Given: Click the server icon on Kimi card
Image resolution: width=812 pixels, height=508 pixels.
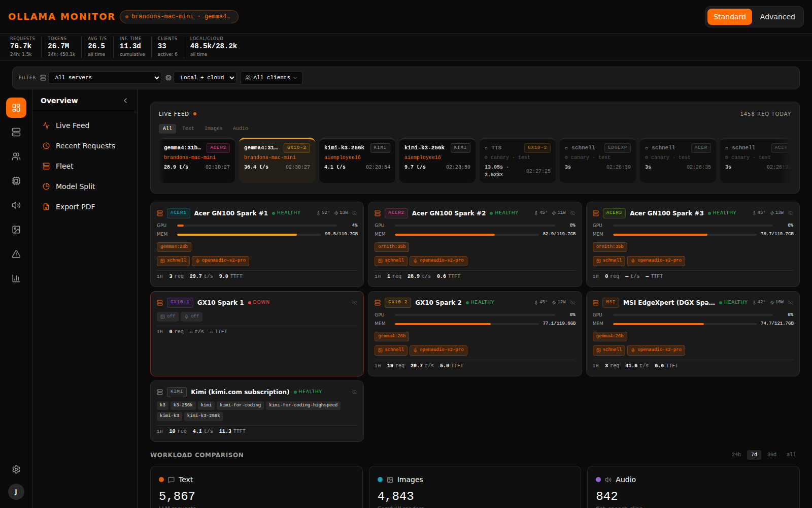Looking at the screenshot, I should pyautogui.click(x=160, y=392).
